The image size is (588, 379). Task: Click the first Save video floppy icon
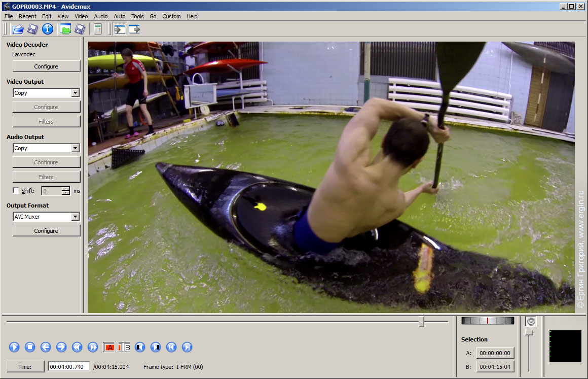point(32,29)
